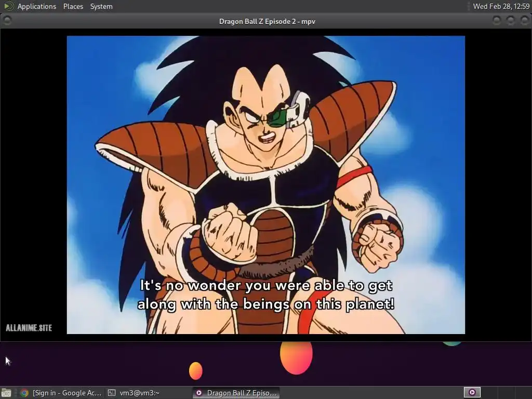532x399 pixels.
Task: Minimize the mpv window
Action: click(x=497, y=21)
